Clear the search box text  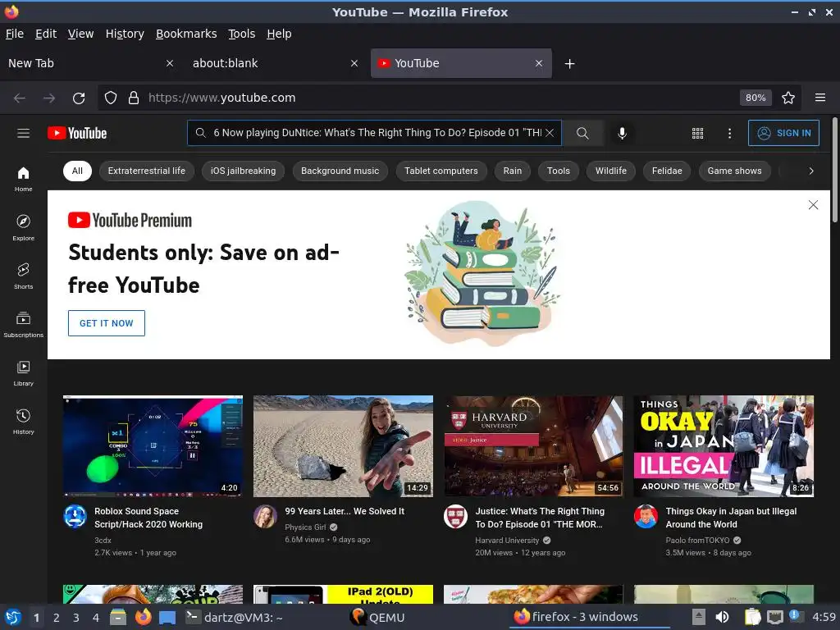coord(549,133)
